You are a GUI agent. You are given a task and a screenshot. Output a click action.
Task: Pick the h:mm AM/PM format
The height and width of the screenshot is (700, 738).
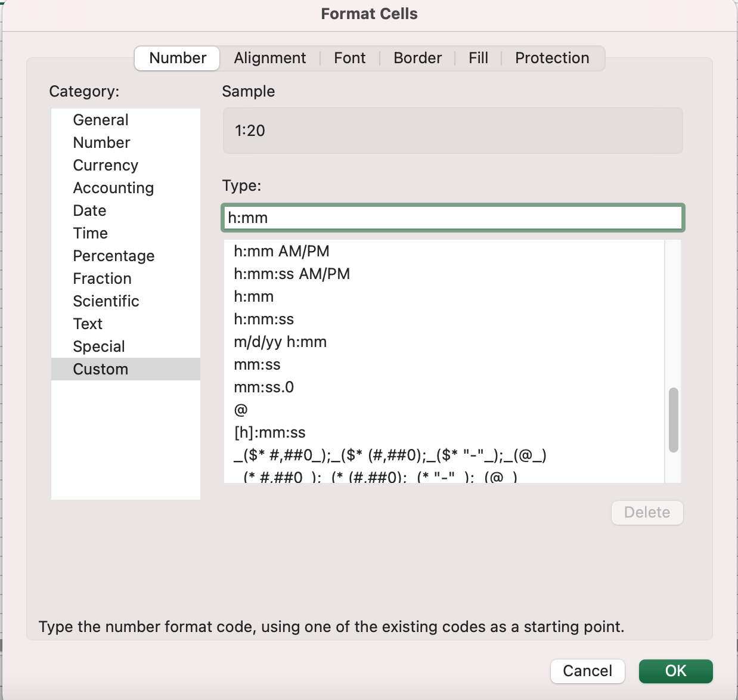[444, 251]
